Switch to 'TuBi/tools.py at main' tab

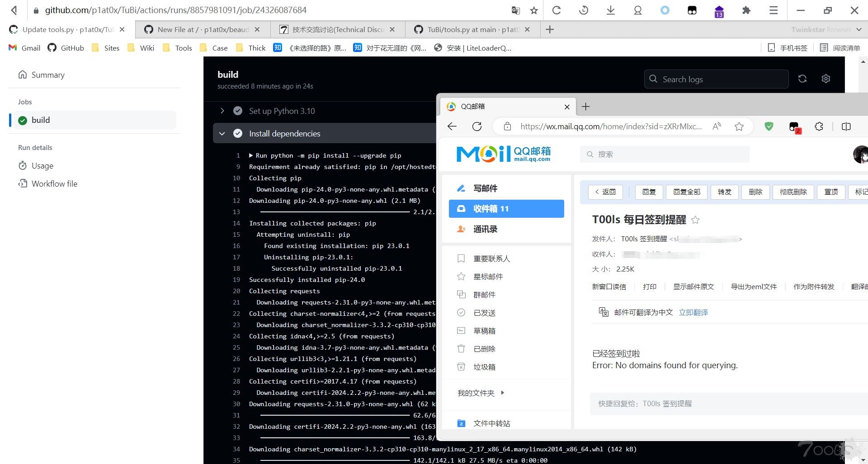pyautogui.click(x=473, y=29)
